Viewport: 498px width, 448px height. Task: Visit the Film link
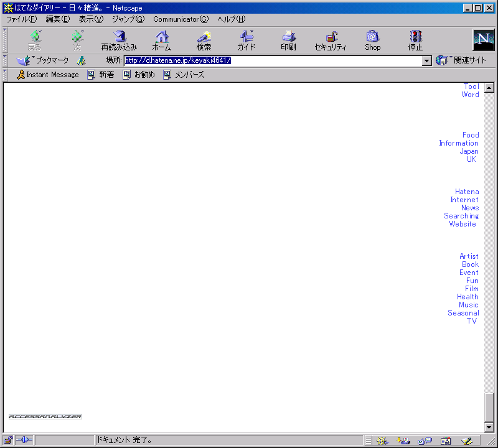472,289
